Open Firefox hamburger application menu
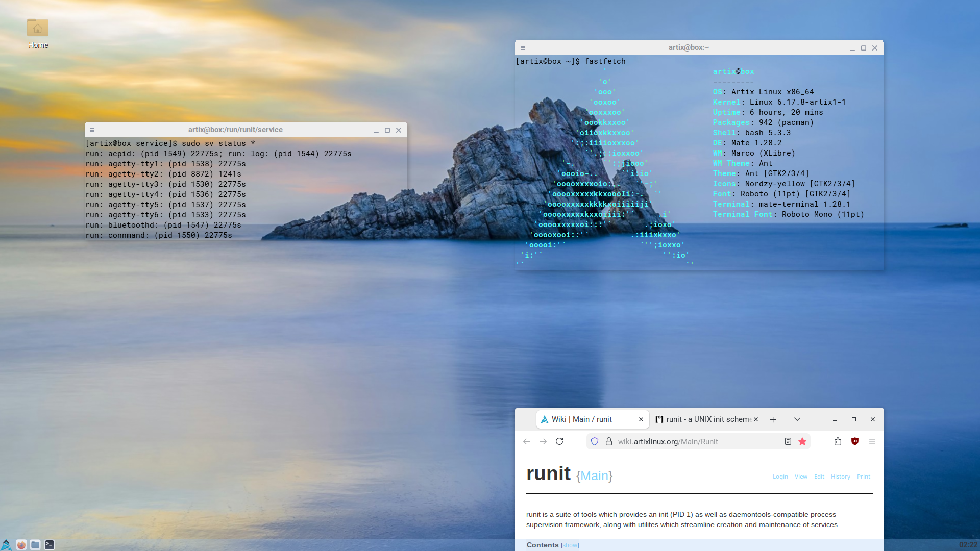This screenshot has width=980, height=551. point(872,441)
